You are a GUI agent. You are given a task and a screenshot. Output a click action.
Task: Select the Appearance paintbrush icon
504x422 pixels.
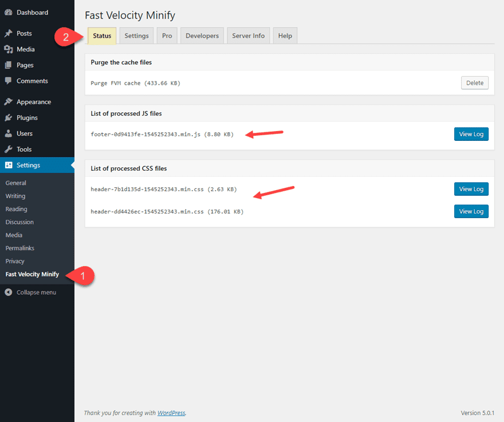pos(8,101)
